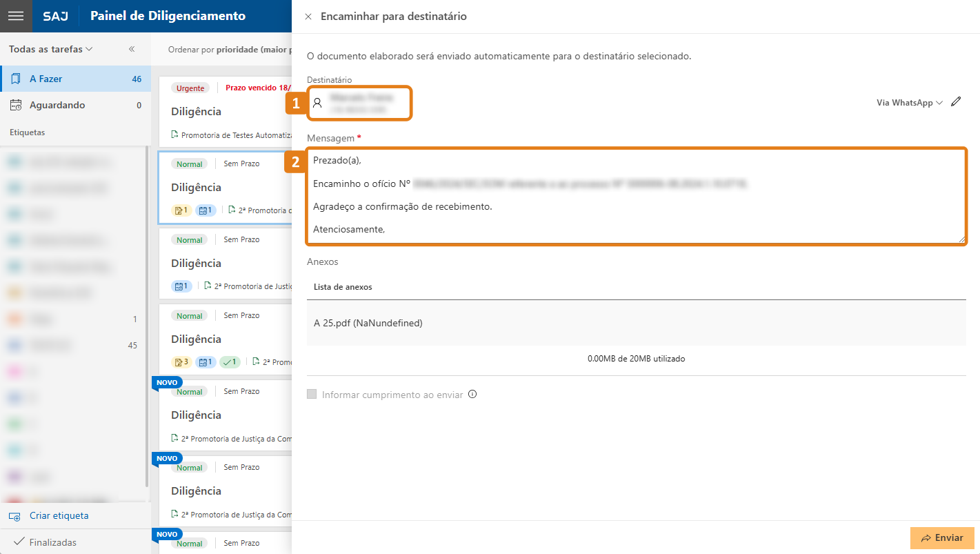
Task: Click the pencil edit recipient icon
Action: [955, 102]
